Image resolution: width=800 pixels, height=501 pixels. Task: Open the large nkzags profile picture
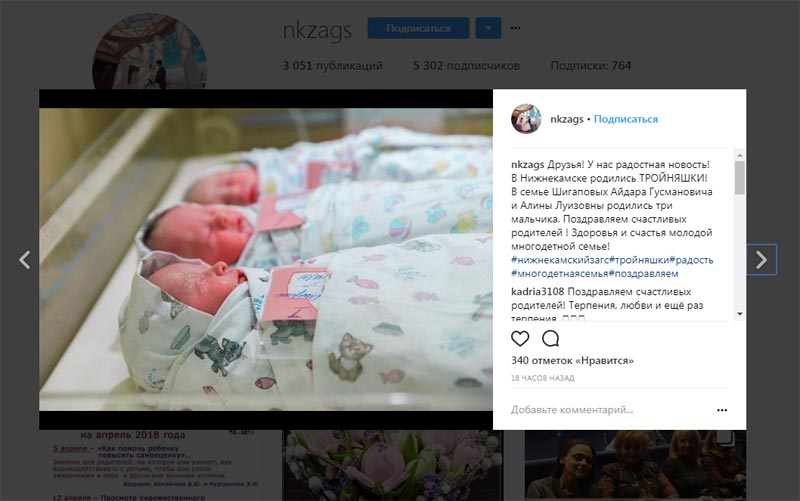(149, 51)
